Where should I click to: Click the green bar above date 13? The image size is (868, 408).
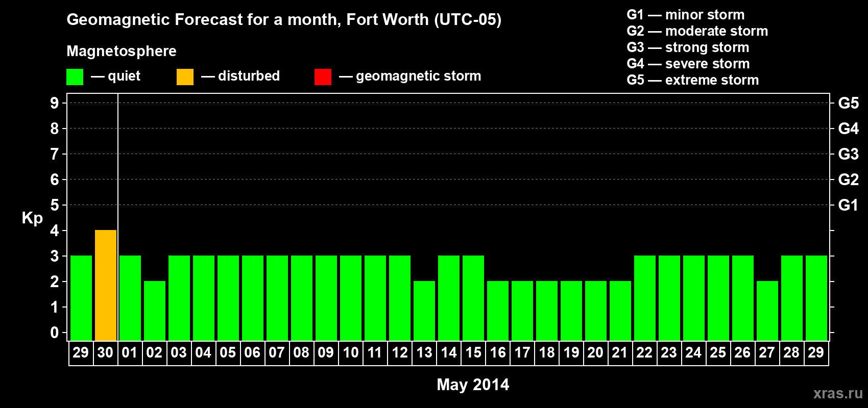pyautogui.click(x=424, y=311)
